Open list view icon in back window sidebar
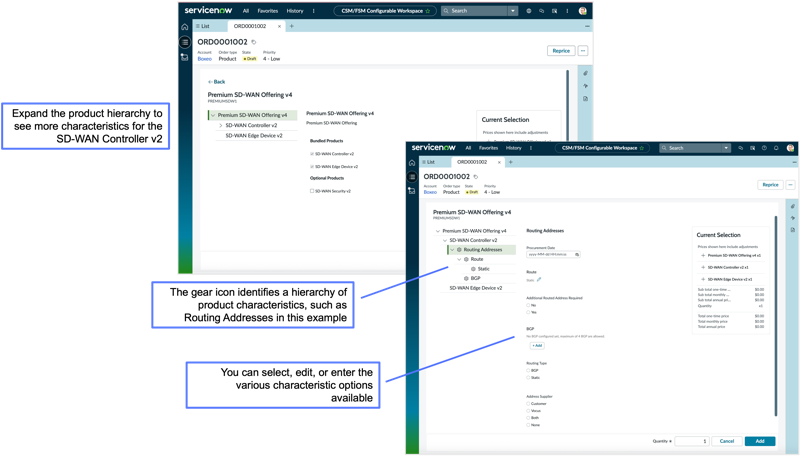 click(x=185, y=42)
